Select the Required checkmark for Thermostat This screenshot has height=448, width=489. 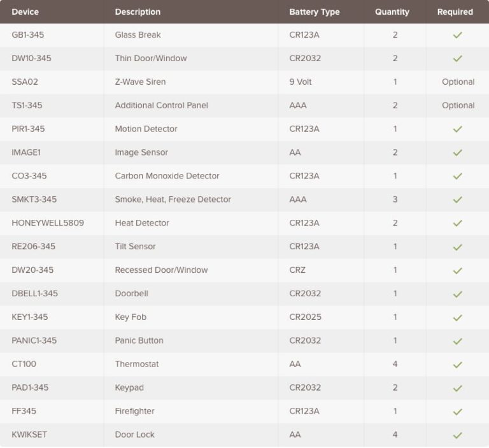[457, 365]
